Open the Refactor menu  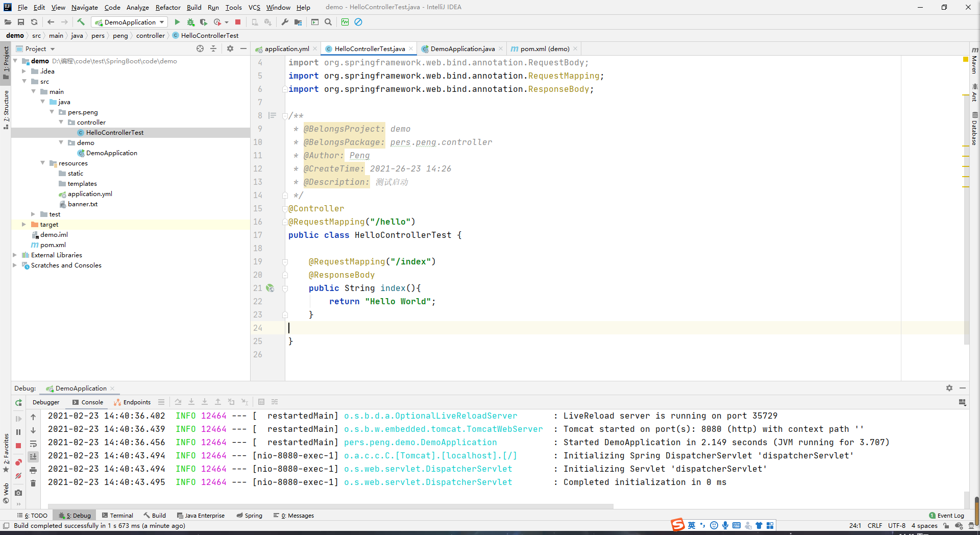pyautogui.click(x=168, y=7)
